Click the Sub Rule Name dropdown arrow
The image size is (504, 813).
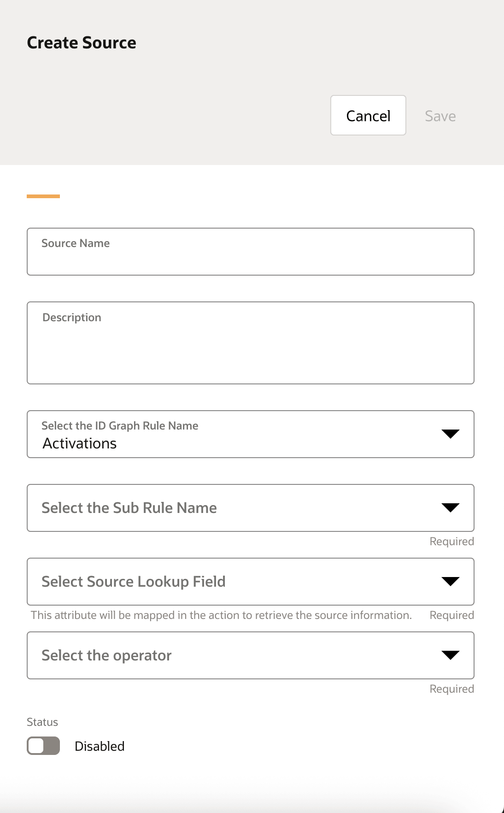(x=451, y=507)
